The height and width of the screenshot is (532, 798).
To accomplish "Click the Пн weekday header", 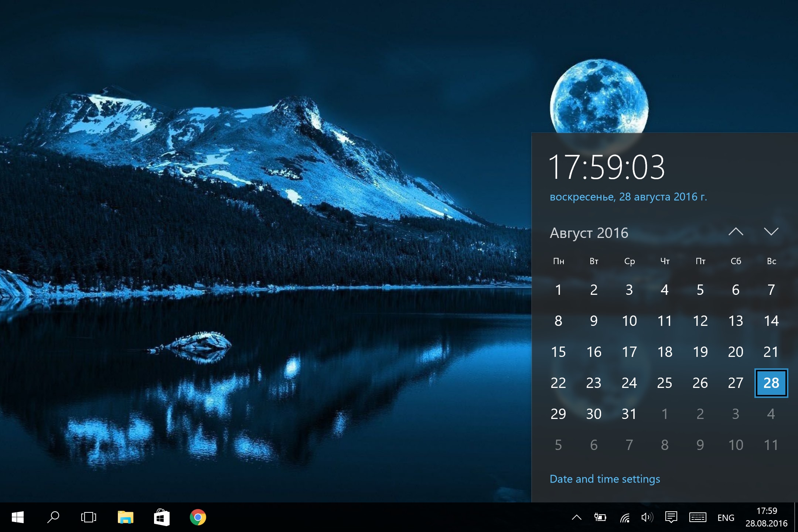I will 558,262.
